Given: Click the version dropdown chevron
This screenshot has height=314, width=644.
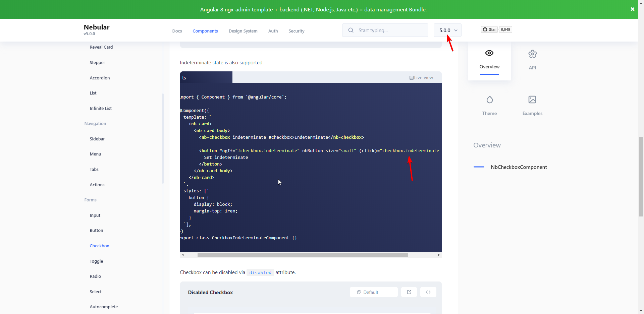Looking at the screenshot, I should point(456,30).
